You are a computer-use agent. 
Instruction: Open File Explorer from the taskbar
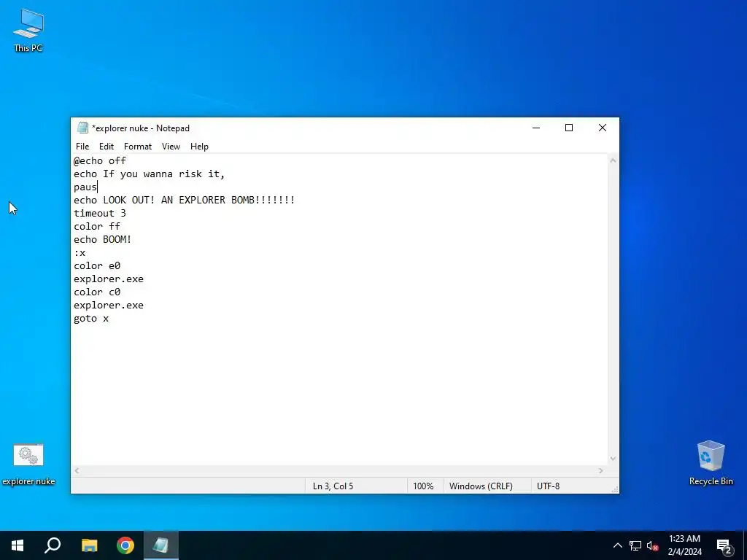(89, 545)
